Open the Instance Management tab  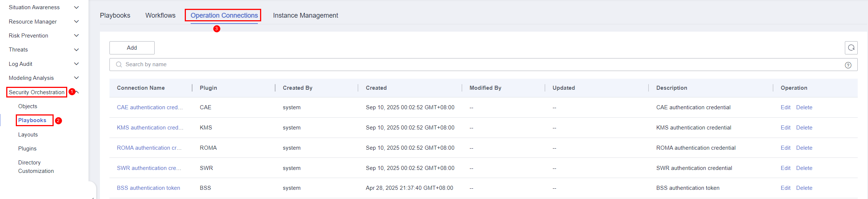[305, 15]
